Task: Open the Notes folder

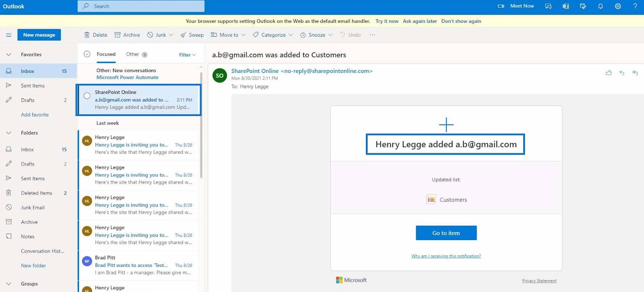Action: point(28,237)
